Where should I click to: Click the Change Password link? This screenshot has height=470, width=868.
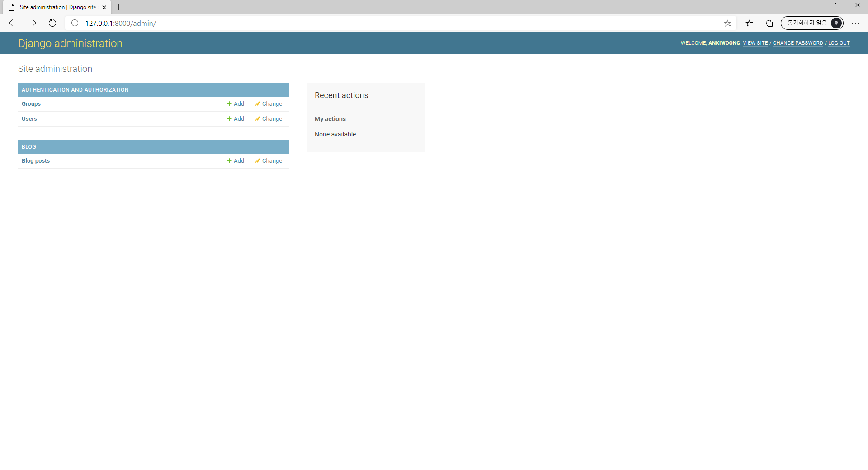click(798, 43)
